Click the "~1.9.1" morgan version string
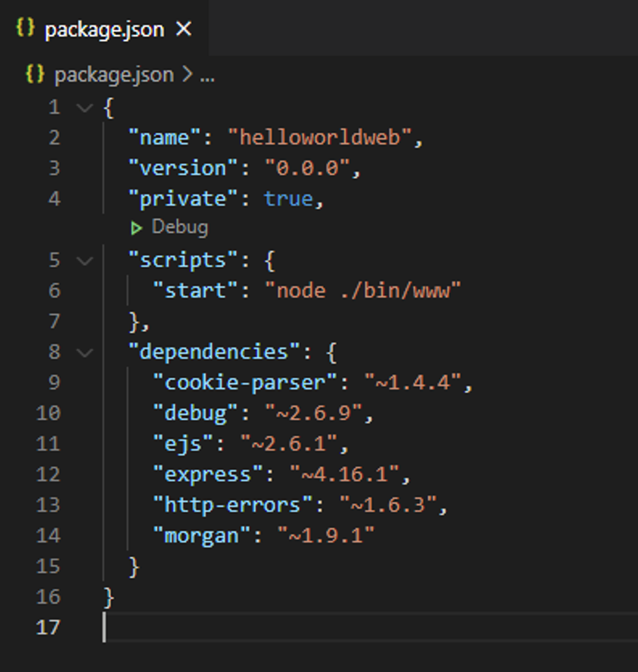This screenshot has width=638, height=672. point(326,536)
